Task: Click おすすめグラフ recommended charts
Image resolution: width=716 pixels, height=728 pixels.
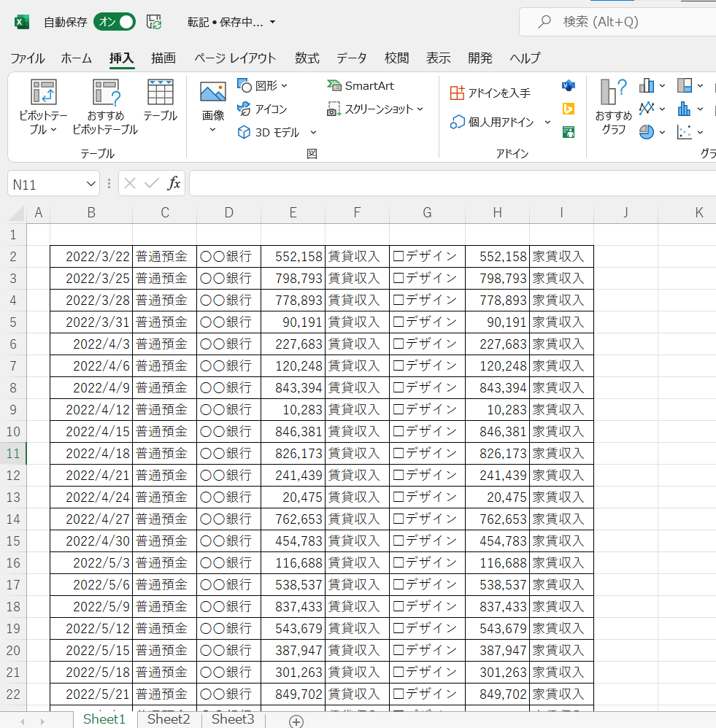Action: click(x=613, y=108)
